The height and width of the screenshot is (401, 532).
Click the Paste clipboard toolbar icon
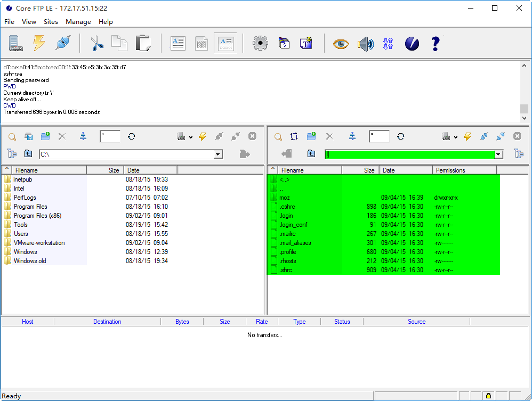click(143, 43)
